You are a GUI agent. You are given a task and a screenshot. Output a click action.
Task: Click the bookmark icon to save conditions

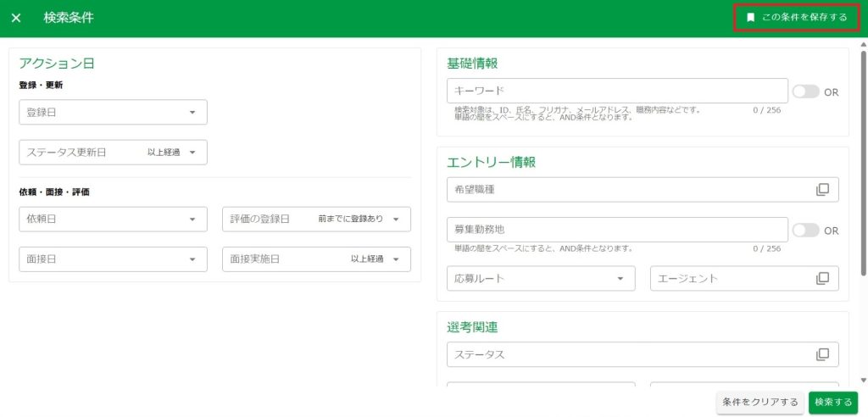[750, 18]
